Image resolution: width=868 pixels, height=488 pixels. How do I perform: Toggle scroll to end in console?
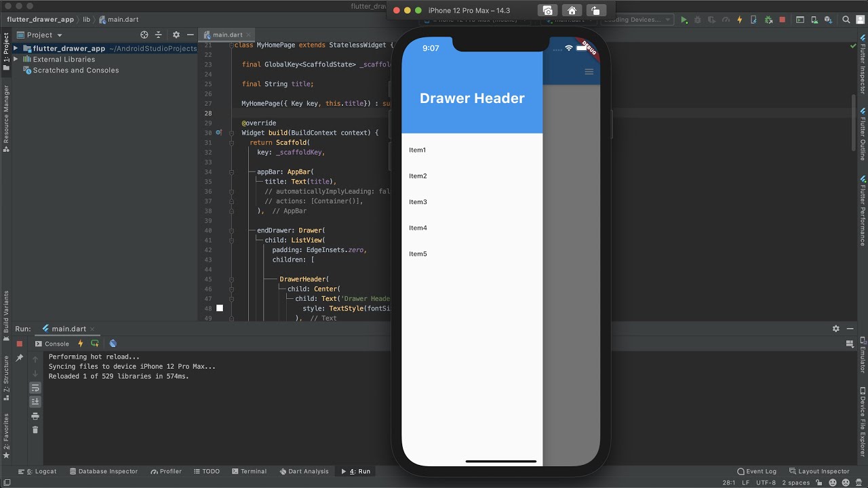point(35,402)
